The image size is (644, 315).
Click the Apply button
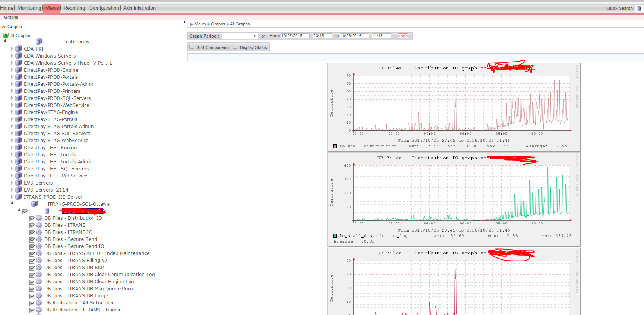403,36
